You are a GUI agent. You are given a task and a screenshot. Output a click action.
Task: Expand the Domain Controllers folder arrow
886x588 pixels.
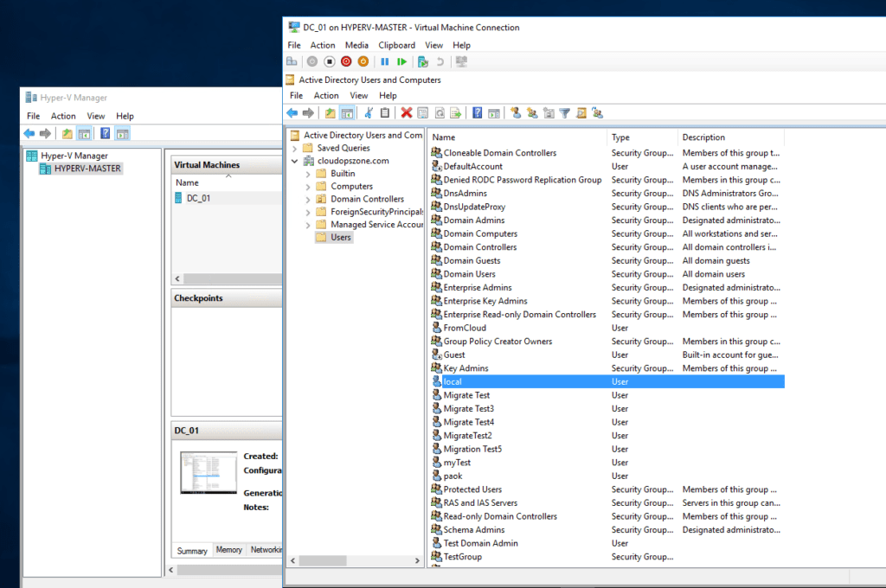click(308, 199)
